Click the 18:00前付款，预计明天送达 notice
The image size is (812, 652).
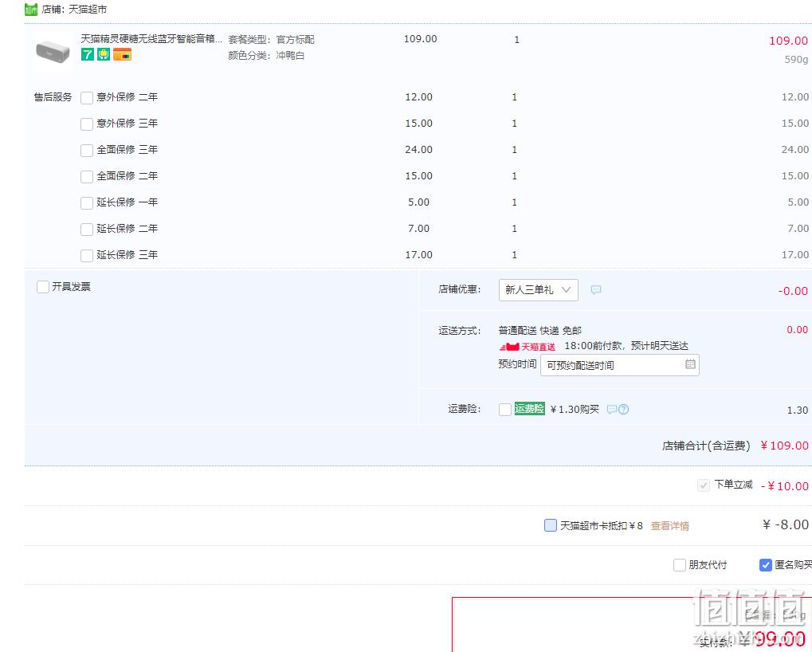[x=626, y=346]
